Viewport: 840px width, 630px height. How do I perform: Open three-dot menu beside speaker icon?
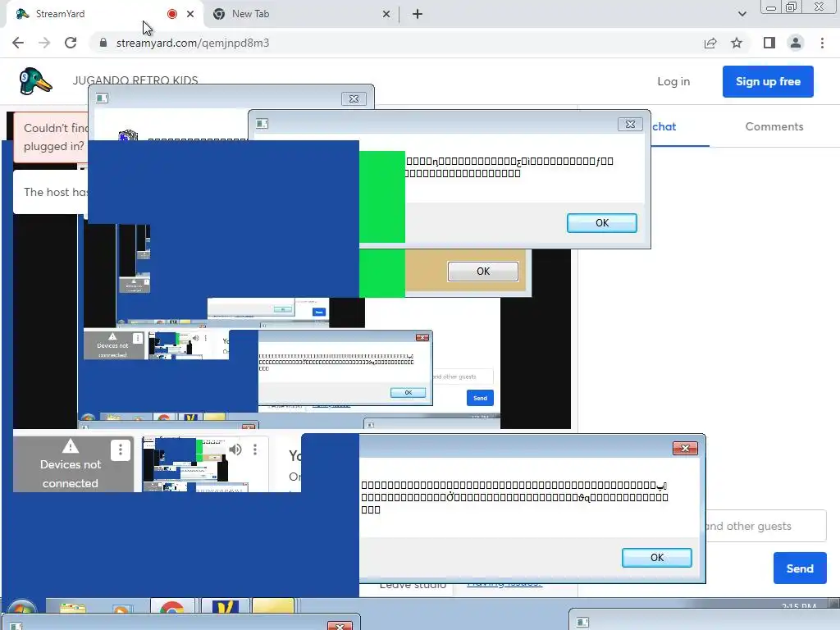coord(255,449)
